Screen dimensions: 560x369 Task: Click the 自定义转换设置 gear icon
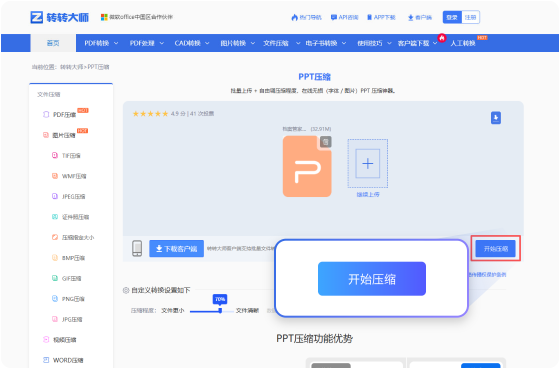coord(126,290)
